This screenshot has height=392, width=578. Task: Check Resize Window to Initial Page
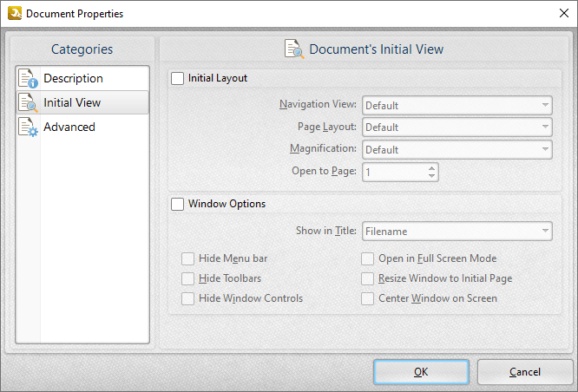tap(367, 278)
